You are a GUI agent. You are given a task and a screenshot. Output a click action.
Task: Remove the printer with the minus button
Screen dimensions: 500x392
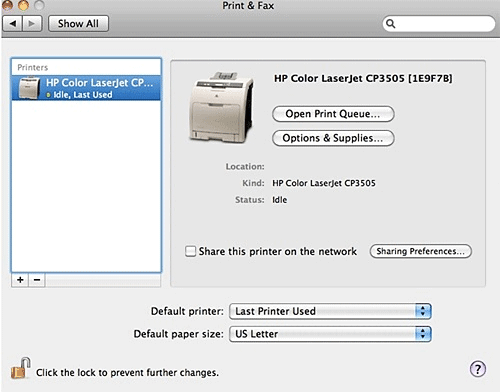(x=37, y=280)
